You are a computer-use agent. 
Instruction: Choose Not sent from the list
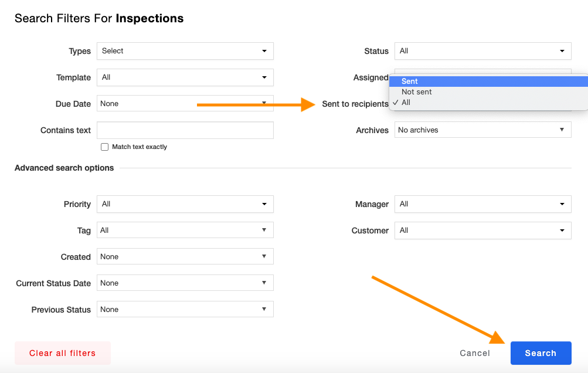click(417, 92)
